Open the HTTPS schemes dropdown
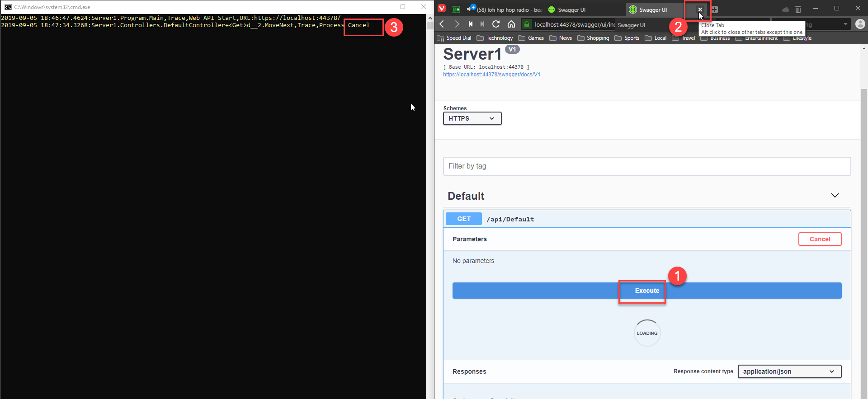 [x=472, y=118]
